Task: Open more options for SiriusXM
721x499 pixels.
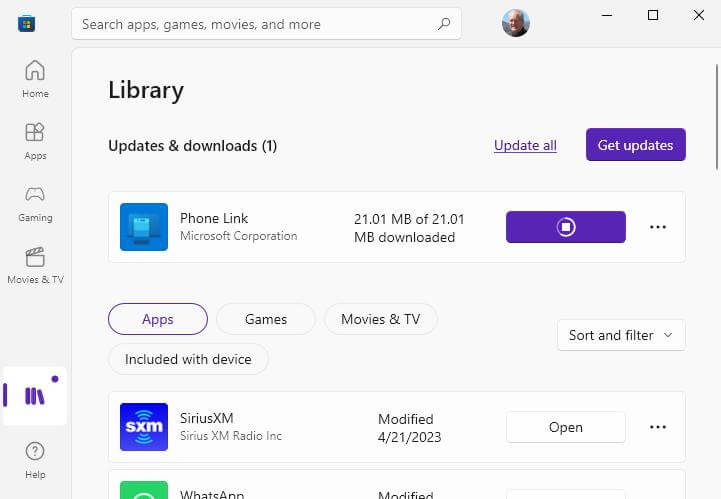Action: pyautogui.click(x=658, y=427)
